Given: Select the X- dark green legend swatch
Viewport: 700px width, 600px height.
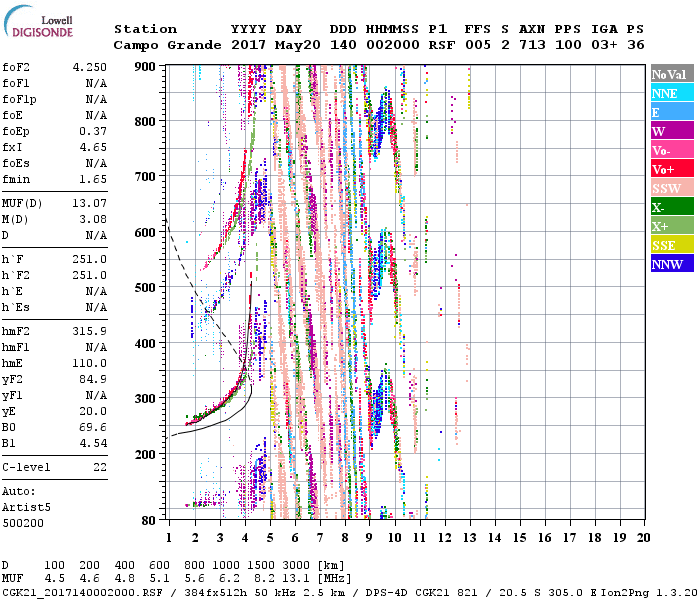Looking at the screenshot, I should [x=672, y=206].
